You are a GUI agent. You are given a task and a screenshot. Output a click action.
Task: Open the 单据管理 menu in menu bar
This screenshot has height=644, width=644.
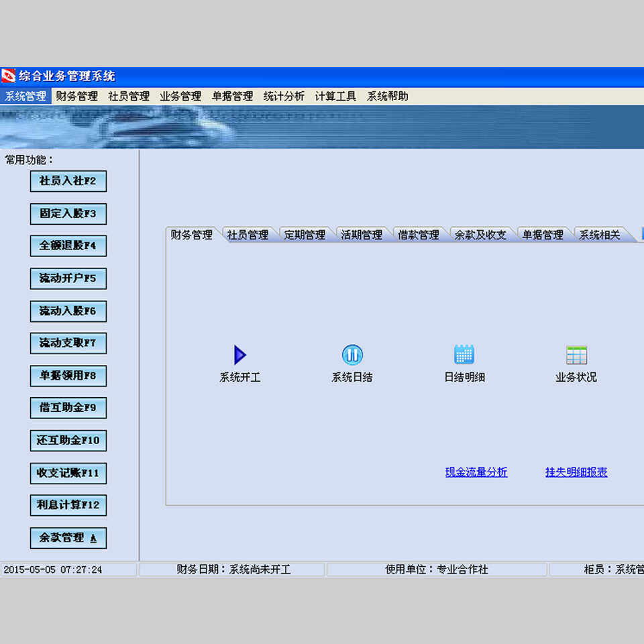click(x=232, y=96)
